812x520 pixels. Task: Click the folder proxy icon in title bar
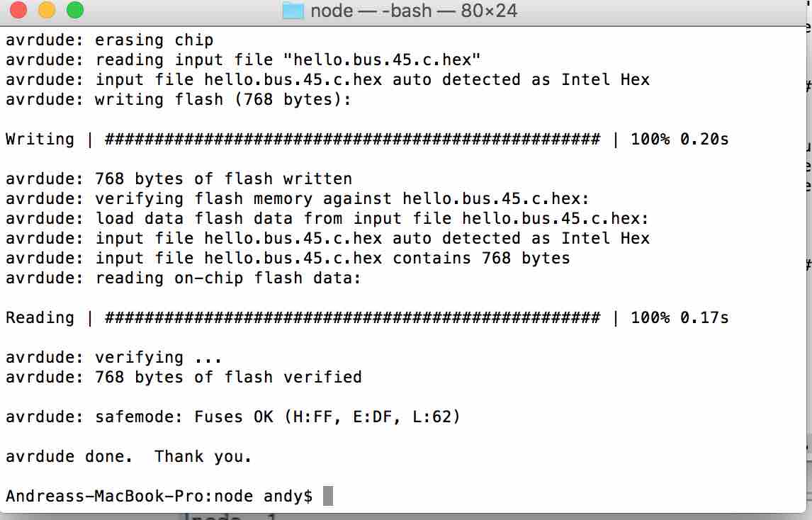coord(293,11)
